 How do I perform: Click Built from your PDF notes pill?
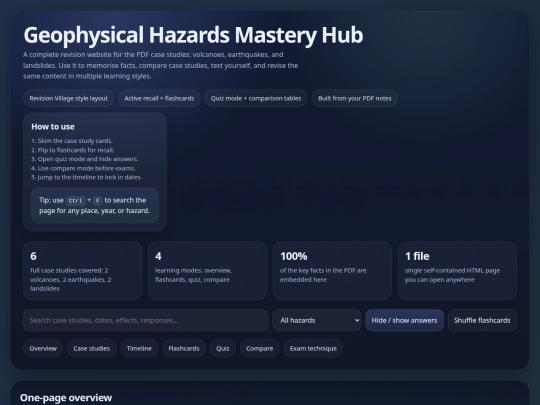pos(355,98)
